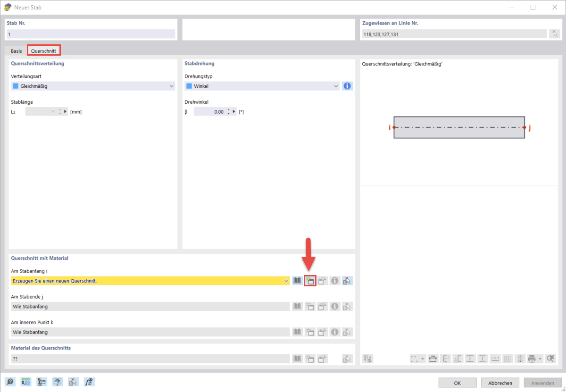566x392 pixels.
Task: Click the Stab Nr. input field
Action: [91, 34]
